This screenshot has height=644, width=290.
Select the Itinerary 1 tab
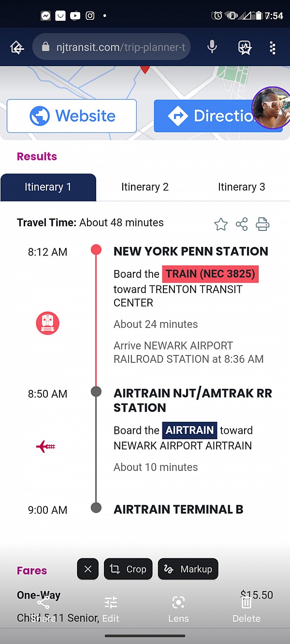pyautogui.click(x=48, y=187)
